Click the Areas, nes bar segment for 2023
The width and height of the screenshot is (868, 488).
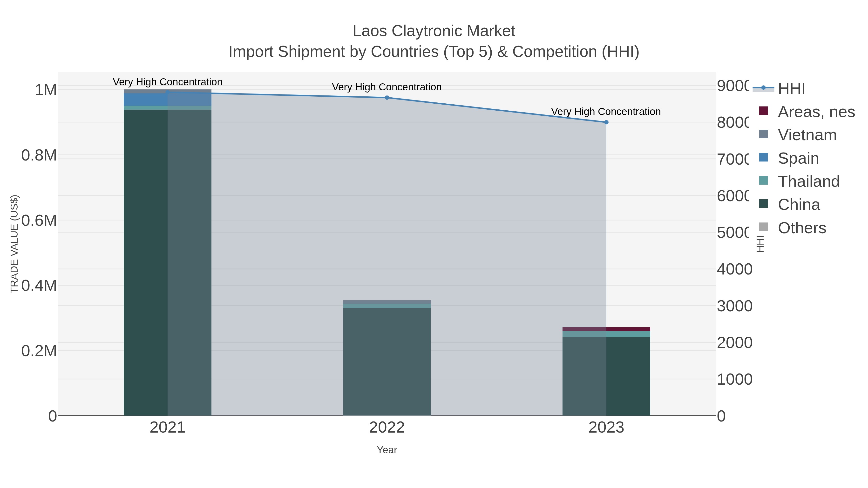[606, 329]
